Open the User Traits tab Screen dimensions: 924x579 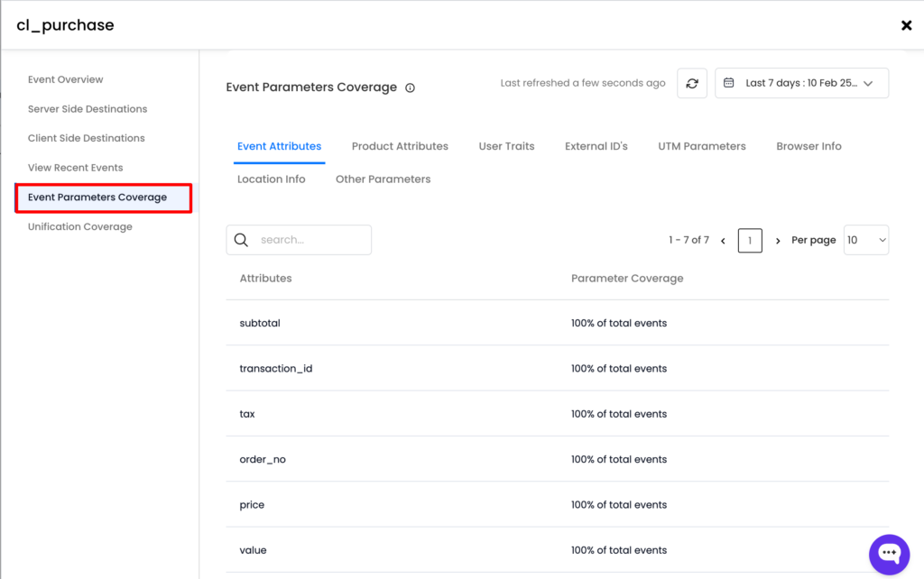506,146
